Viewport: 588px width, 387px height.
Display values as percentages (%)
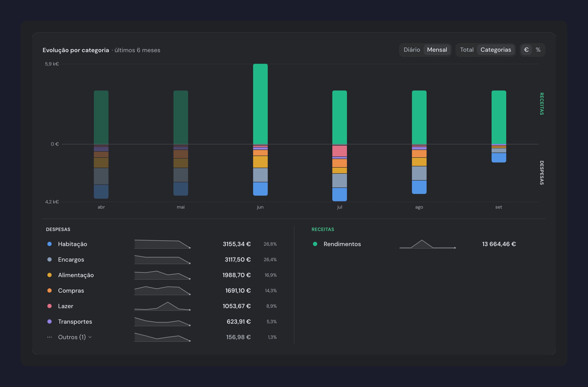(538, 50)
